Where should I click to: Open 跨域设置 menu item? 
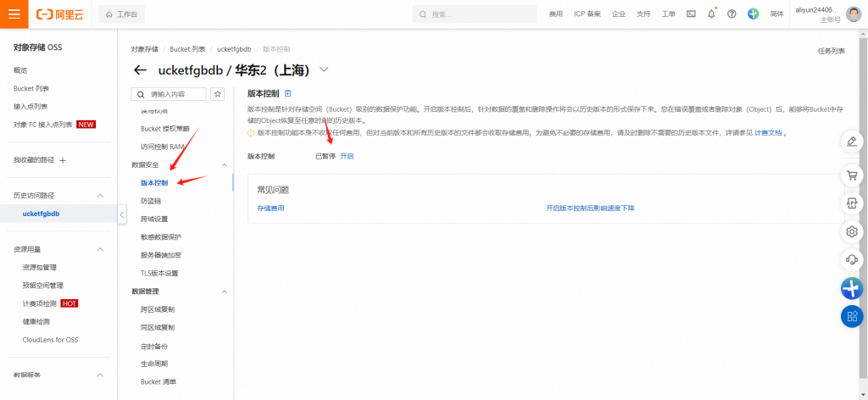click(x=154, y=219)
